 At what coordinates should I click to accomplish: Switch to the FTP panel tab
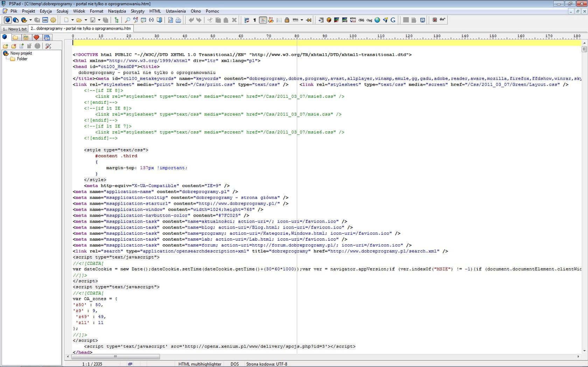[x=26, y=37]
